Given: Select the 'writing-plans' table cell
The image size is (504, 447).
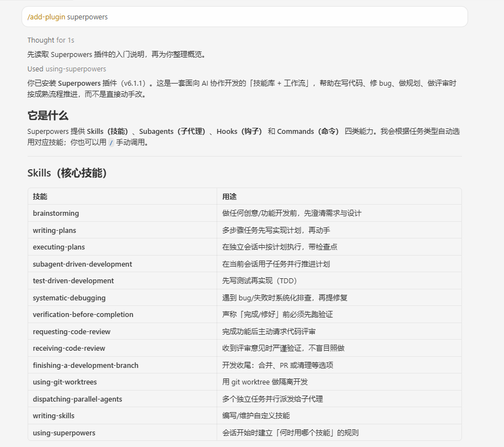Looking at the screenshot, I should (123, 230).
